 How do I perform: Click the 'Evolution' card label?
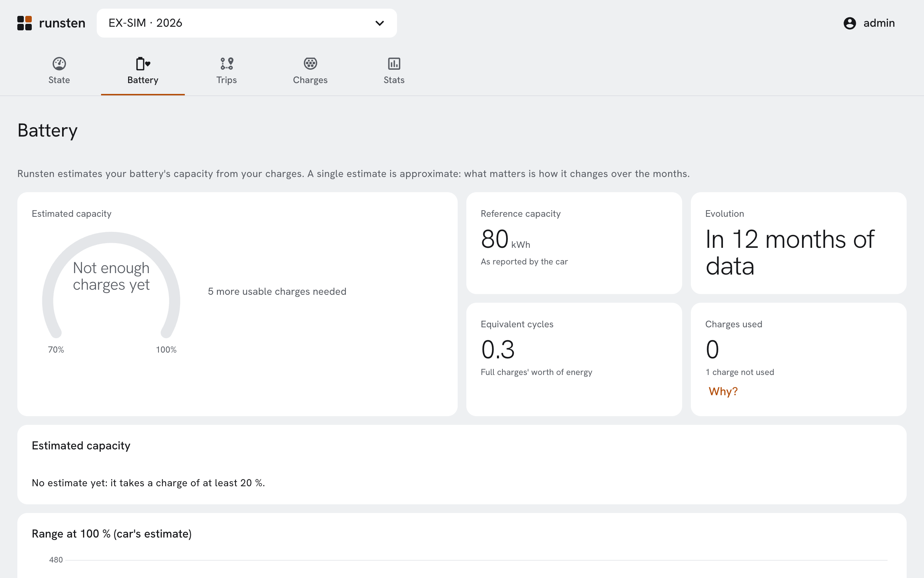click(x=724, y=214)
